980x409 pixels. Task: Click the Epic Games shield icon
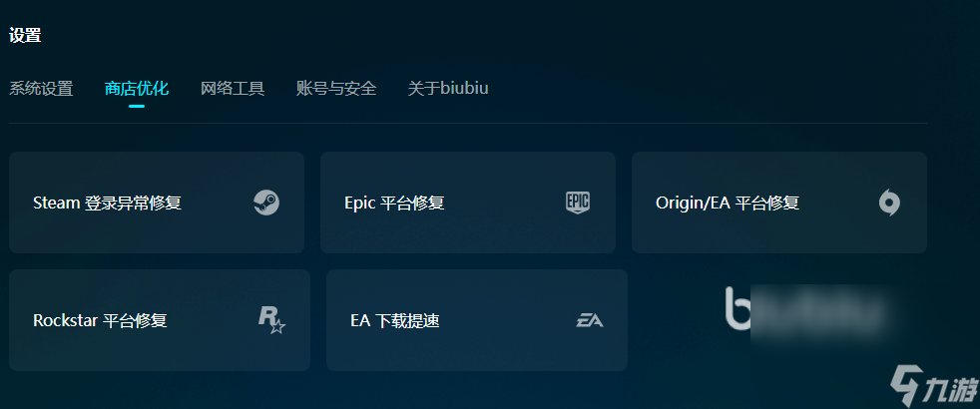coord(578,203)
